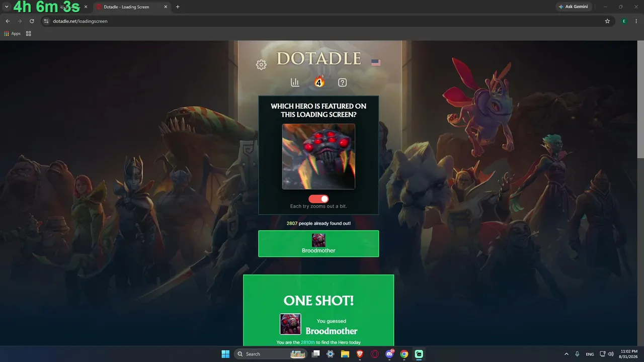The height and width of the screenshot is (362, 644).
Task: Switch input language ENG indicator
Action: pyautogui.click(x=590, y=354)
